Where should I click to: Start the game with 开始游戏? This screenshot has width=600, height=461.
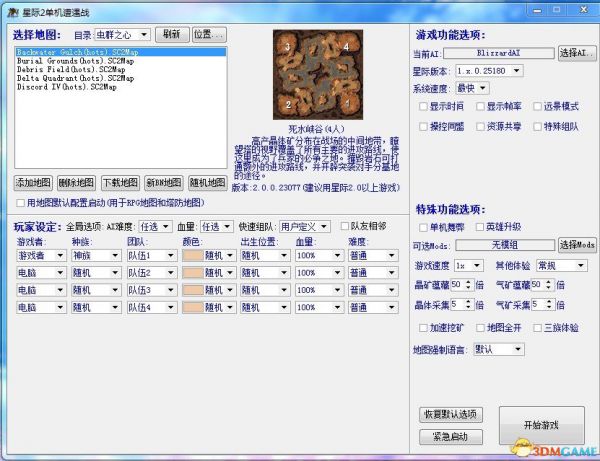pyautogui.click(x=541, y=425)
